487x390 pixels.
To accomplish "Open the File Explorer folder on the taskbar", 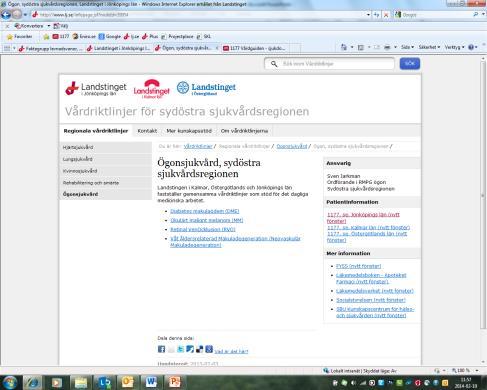I will pyautogui.click(x=81, y=382).
